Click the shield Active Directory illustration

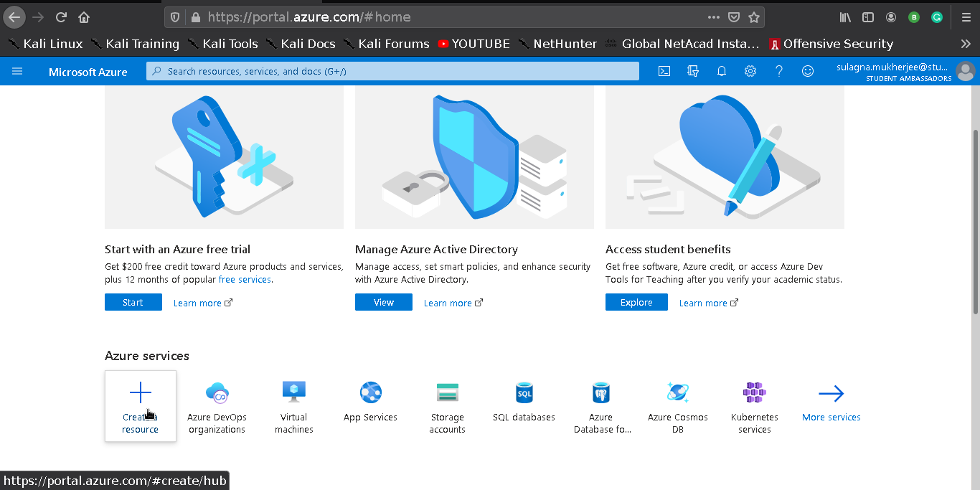474,157
